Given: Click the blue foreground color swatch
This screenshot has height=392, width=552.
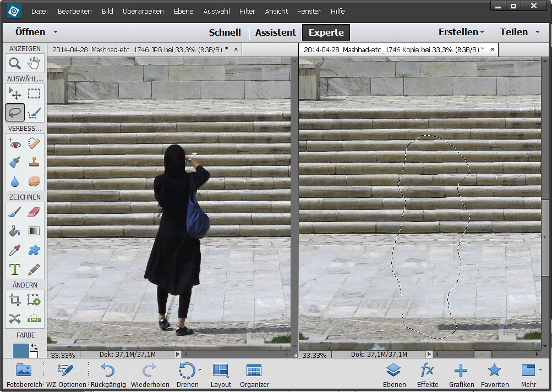Looking at the screenshot, I should [20, 350].
